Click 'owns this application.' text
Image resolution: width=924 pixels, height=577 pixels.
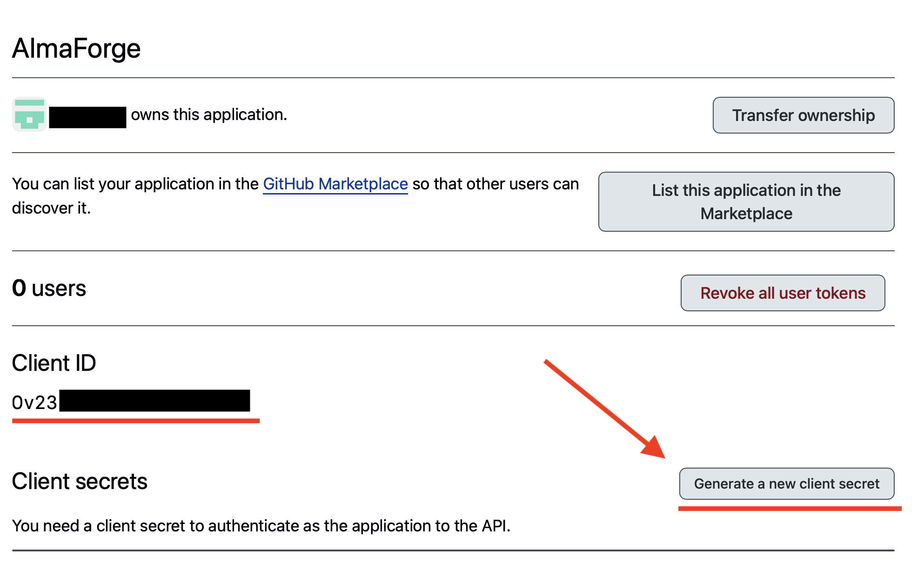pyautogui.click(x=209, y=114)
